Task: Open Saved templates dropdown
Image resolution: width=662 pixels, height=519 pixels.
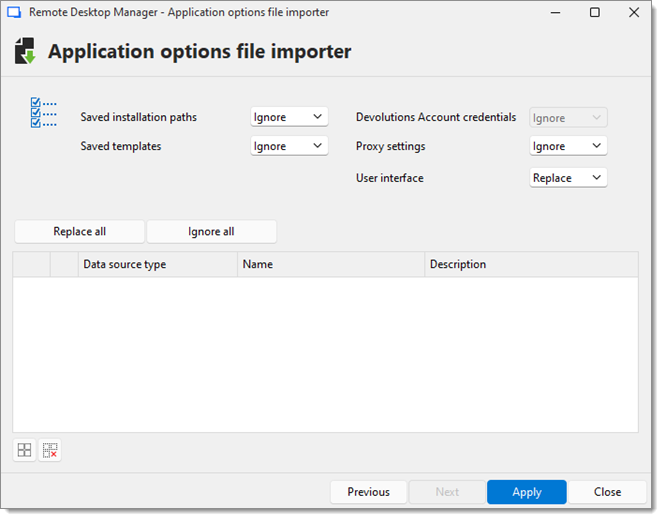Action: (x=289, y=146)
